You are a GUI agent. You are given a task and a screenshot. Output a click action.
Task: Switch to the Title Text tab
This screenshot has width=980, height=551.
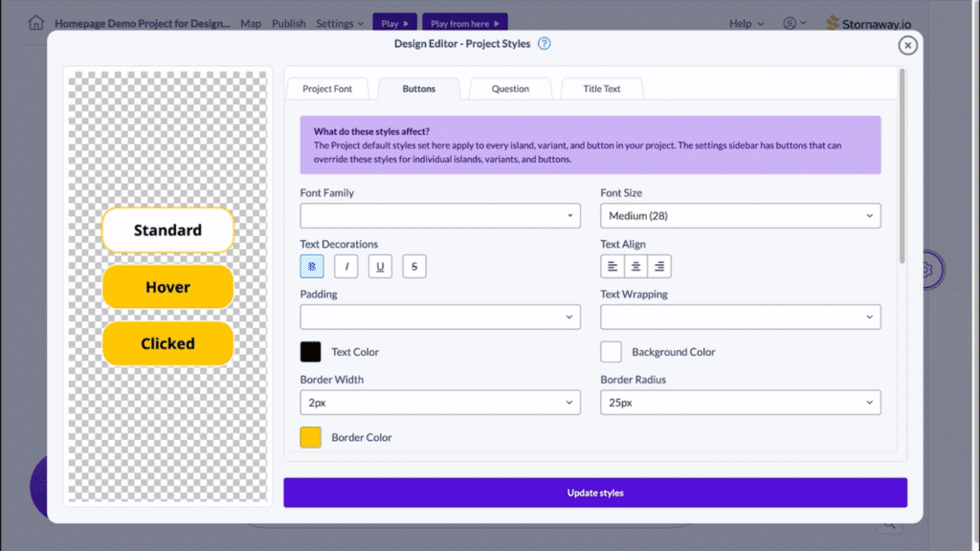click(x=601, y=88)
